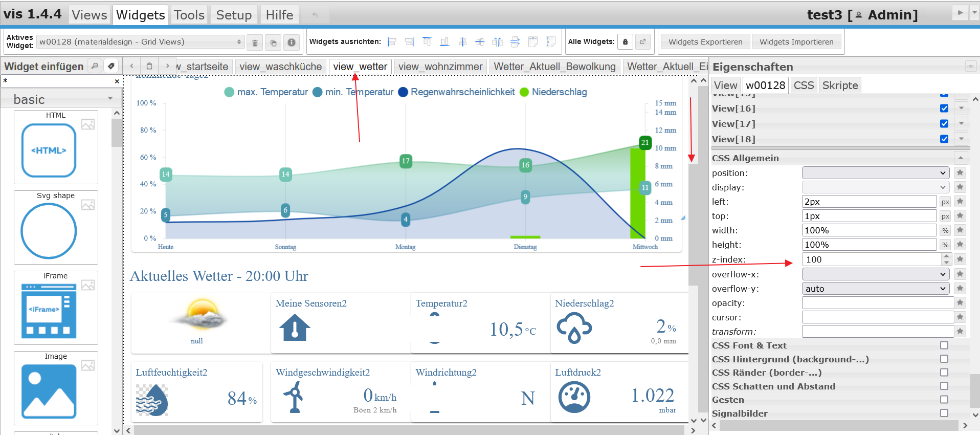Open the Skripte tab in Eigenschaften
Image resolution: width=980 pixels, height=435 pixels.
point(840,85)
